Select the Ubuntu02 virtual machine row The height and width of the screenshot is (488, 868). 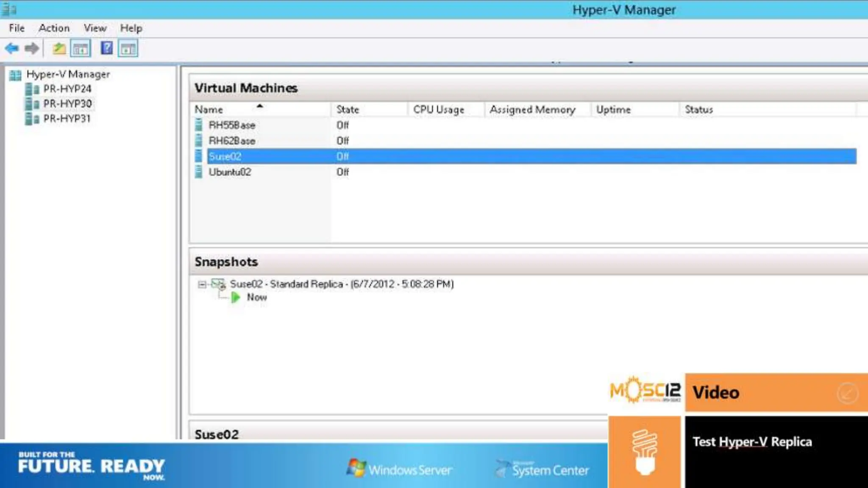(x=230, y=172)
